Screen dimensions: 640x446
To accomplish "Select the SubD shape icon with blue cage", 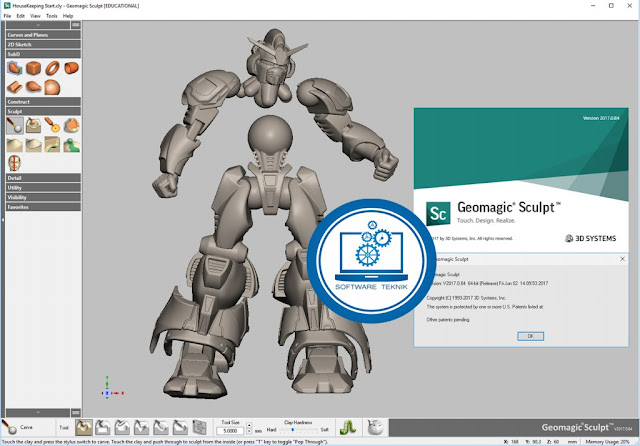I will pyautogui.click(x=15, y=68).
